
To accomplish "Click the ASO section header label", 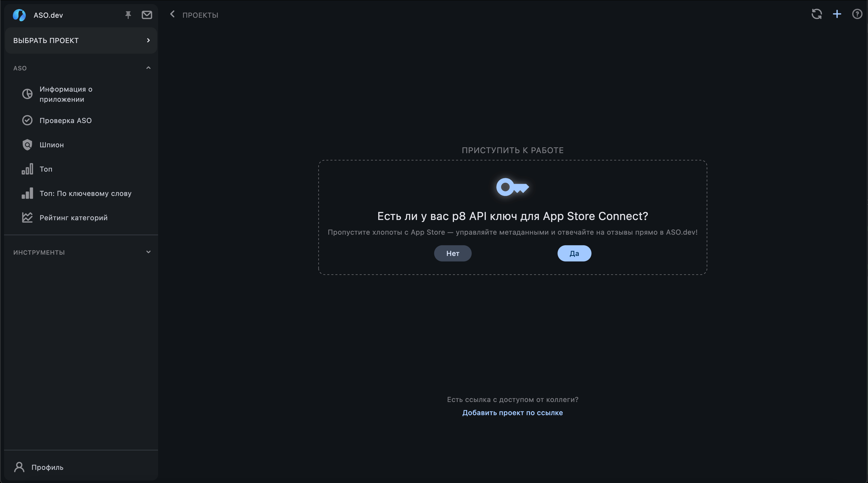I will point(20,68).
